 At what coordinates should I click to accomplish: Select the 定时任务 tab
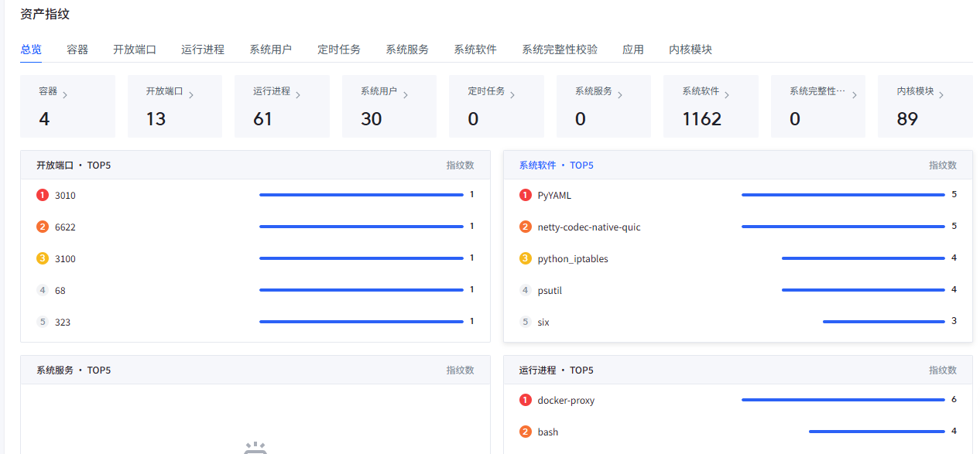tap(339, 49)
